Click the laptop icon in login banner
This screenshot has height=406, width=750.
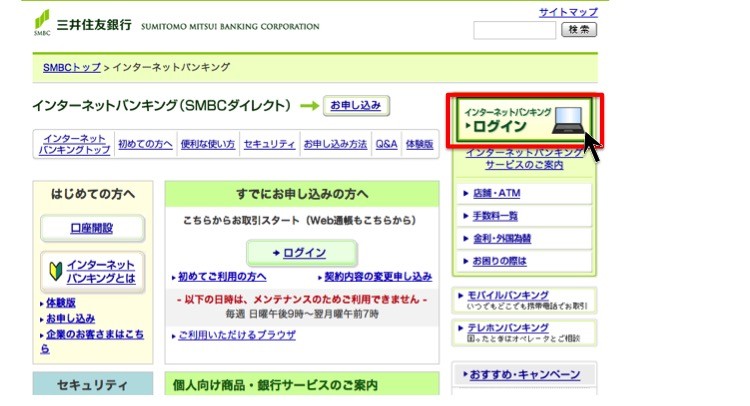pos(568,121)
